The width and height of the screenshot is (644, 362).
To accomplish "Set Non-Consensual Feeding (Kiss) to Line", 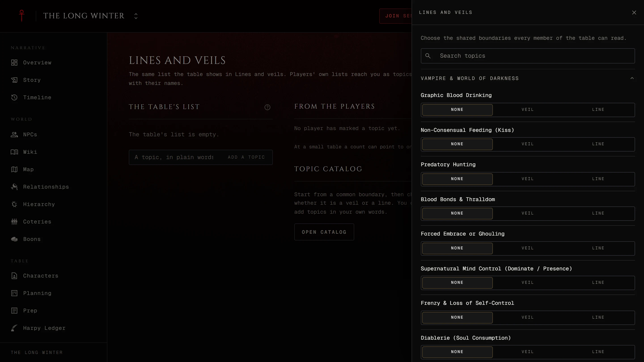I will click(x=598, y=144).
